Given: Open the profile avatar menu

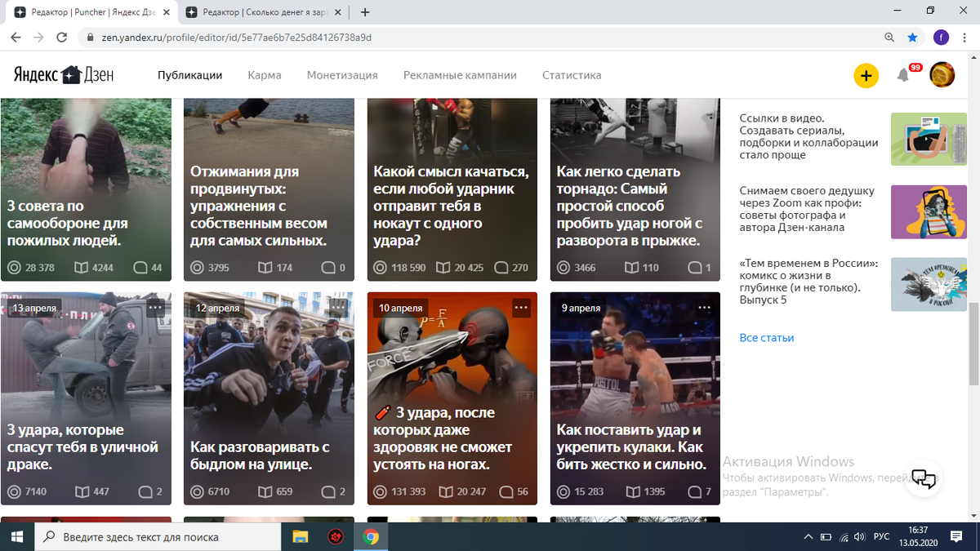Looking at the screenshot, I should click(x=942, y=74).
